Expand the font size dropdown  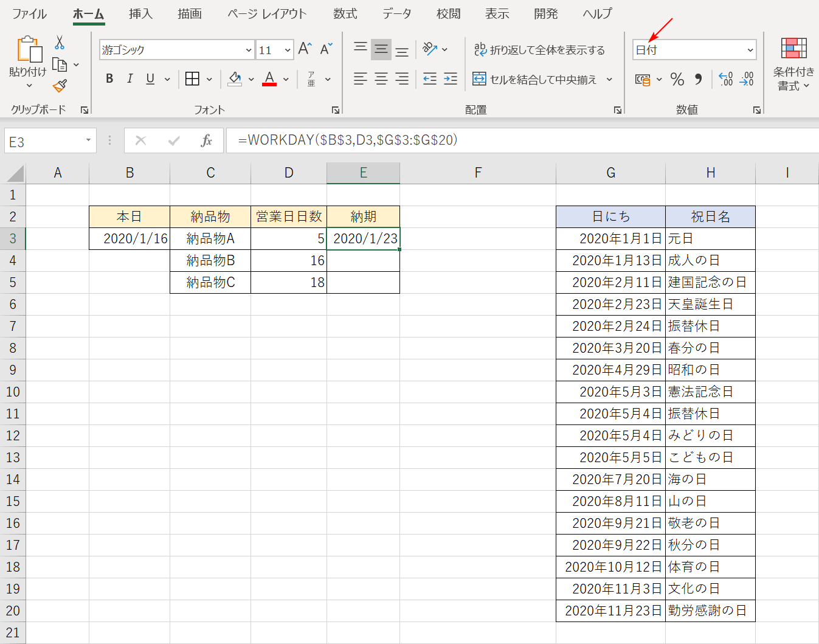click(x=288, y=50)
